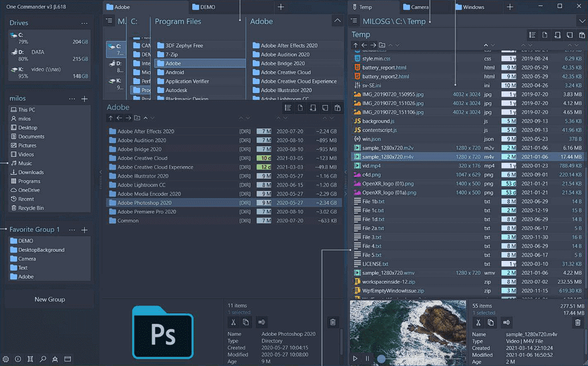Click the copy icon under 55 items
588x366 pixels.
(x=490, y=322)
